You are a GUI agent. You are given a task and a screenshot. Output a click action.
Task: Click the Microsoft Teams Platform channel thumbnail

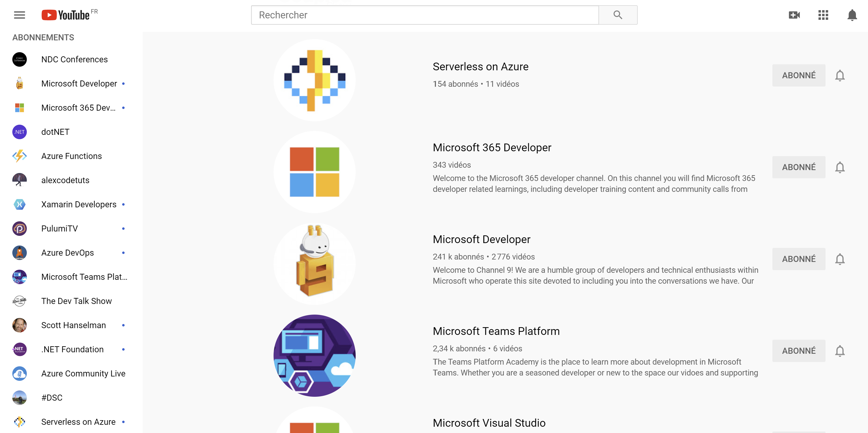tap(314, 355)
